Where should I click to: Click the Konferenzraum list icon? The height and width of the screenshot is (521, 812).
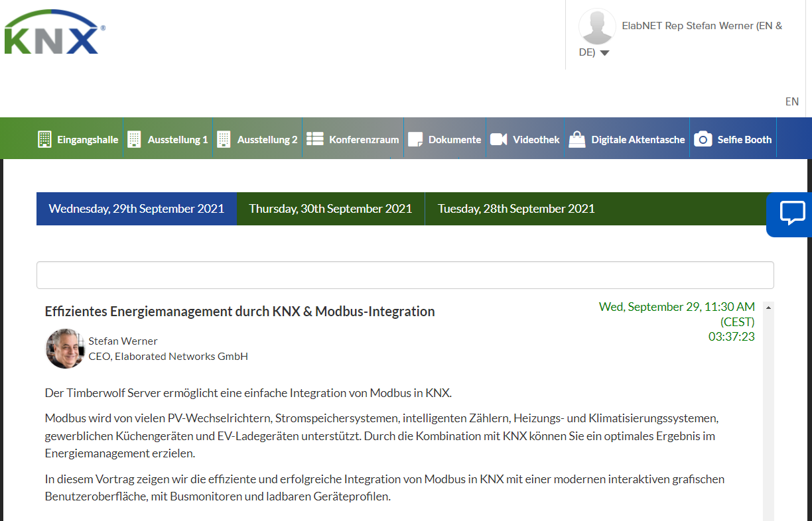314,139
